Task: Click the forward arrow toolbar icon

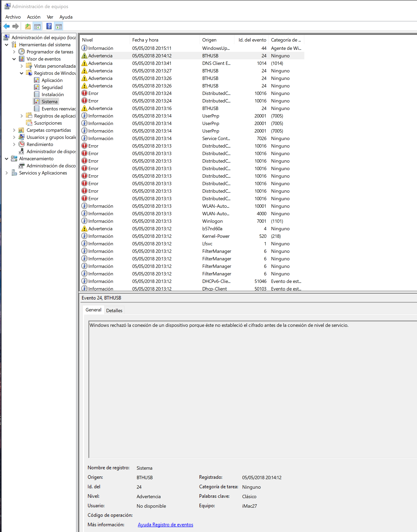Action: [16, 26]
